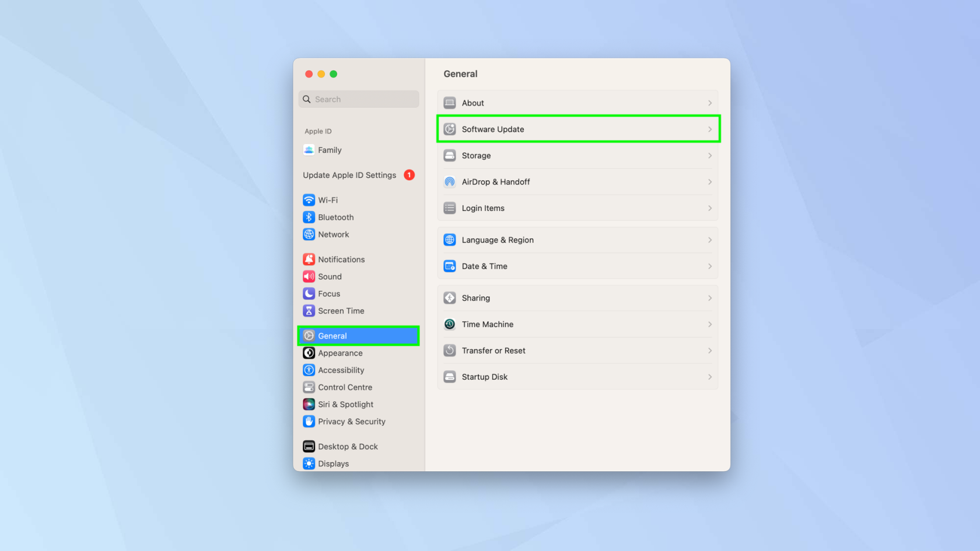Click the General heading title
980x551 pixels.
coord(460,74)
